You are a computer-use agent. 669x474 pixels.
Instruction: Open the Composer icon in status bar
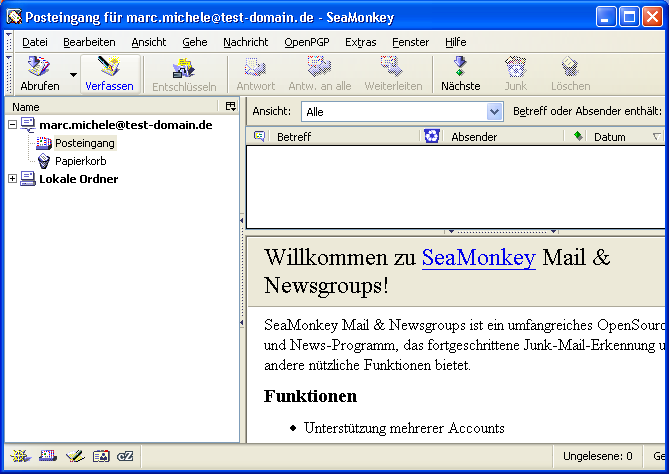(75, 456)
